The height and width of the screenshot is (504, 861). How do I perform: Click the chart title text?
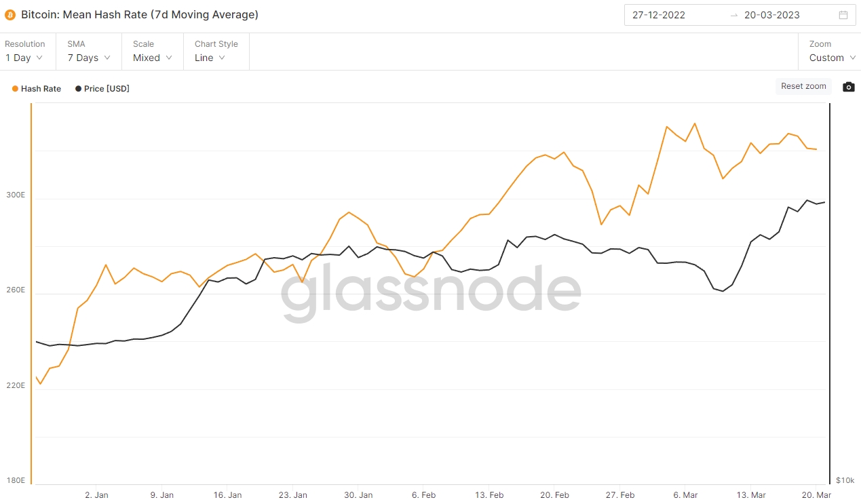click(x=140, y=14)
